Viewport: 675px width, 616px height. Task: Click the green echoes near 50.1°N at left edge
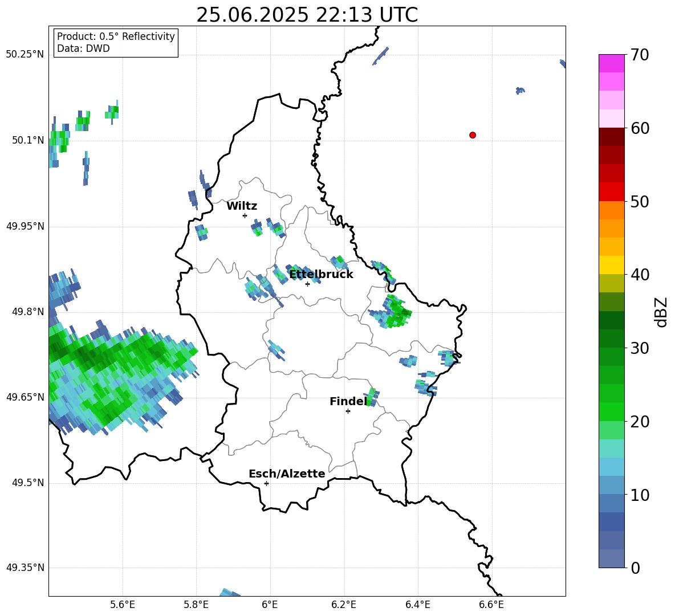[x=59, y=141]
